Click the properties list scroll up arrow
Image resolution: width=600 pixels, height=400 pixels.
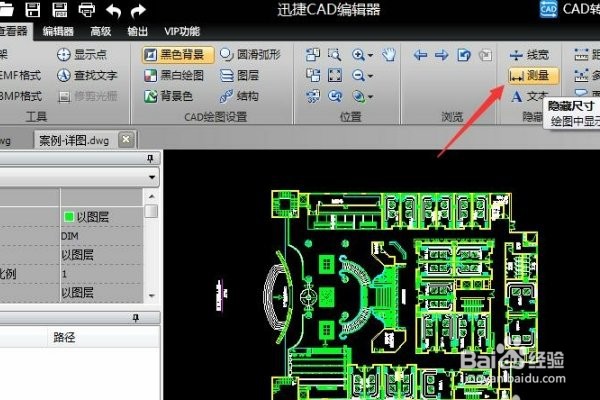pos(152,196)
